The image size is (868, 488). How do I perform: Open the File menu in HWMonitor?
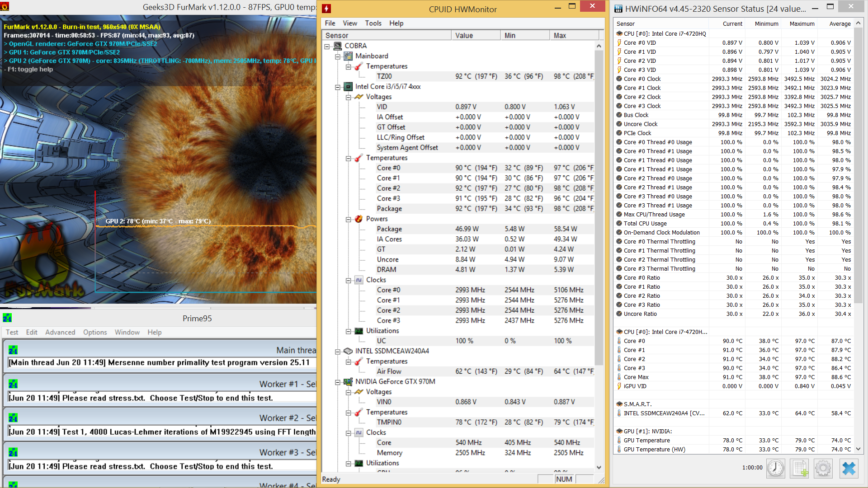click(x=330, y=23)
